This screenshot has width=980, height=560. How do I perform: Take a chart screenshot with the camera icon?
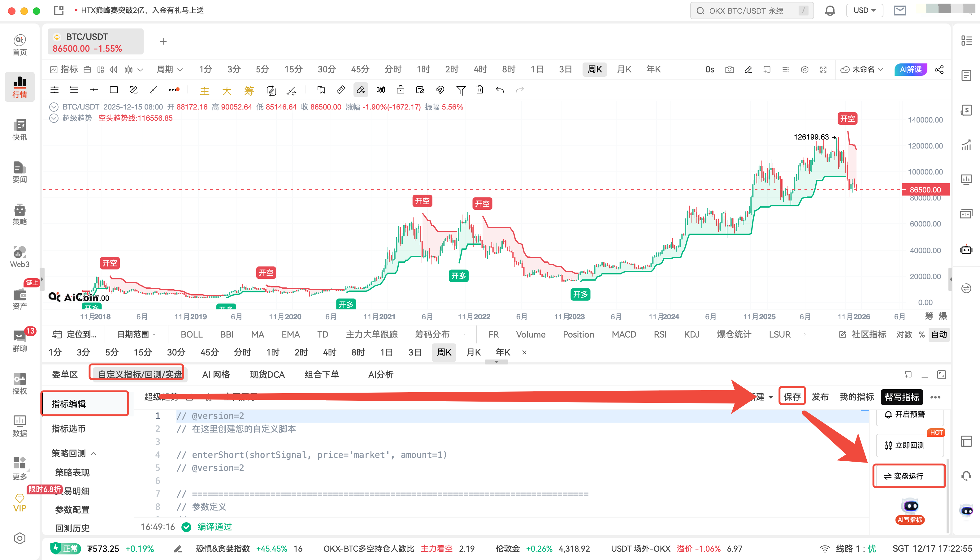click(x=730, y=70)
